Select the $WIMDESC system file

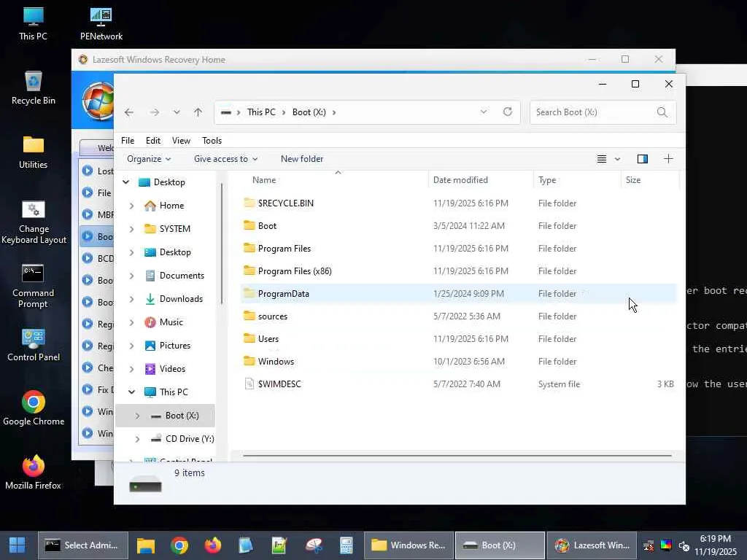coord(458,384)
